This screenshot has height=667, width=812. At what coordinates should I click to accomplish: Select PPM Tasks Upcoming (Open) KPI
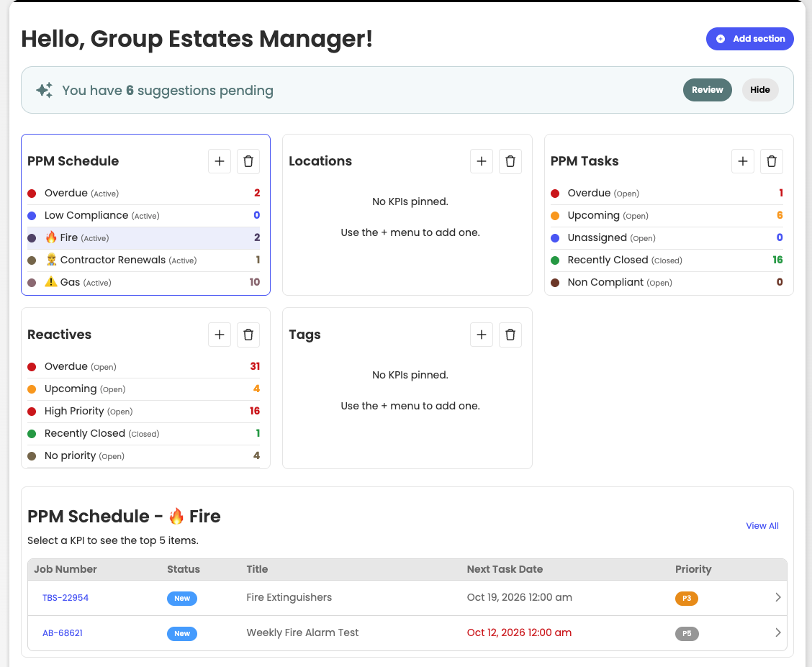(x=667, y=215)
